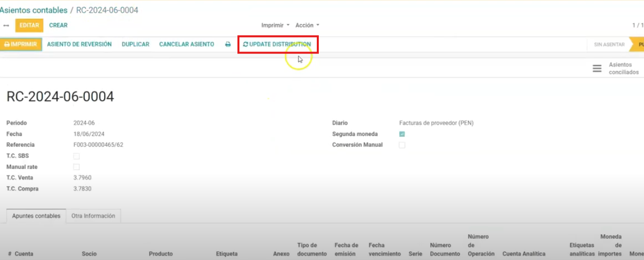Tick the Manual rate checkbox
644x260 pixels.
76,167
